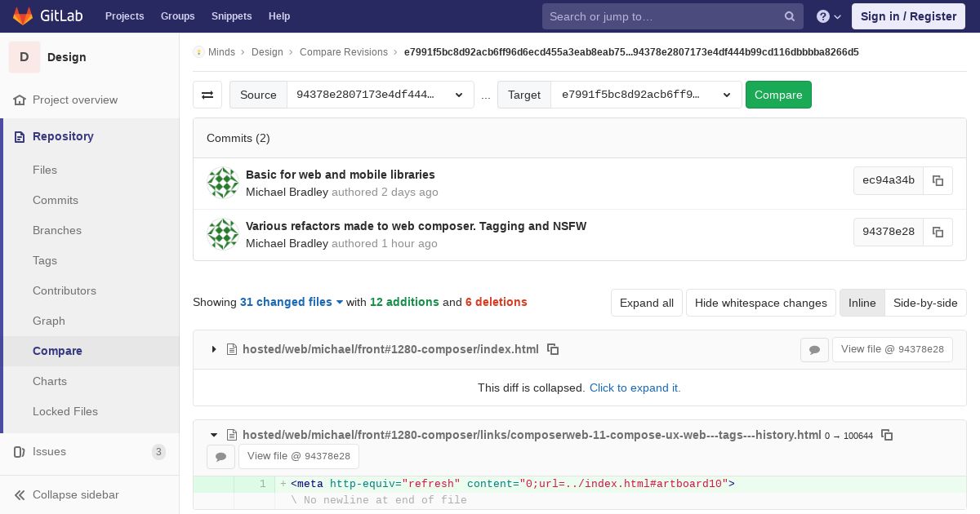
Task: Hide whitespace changes in diff
Action: [x=760, y=303]
